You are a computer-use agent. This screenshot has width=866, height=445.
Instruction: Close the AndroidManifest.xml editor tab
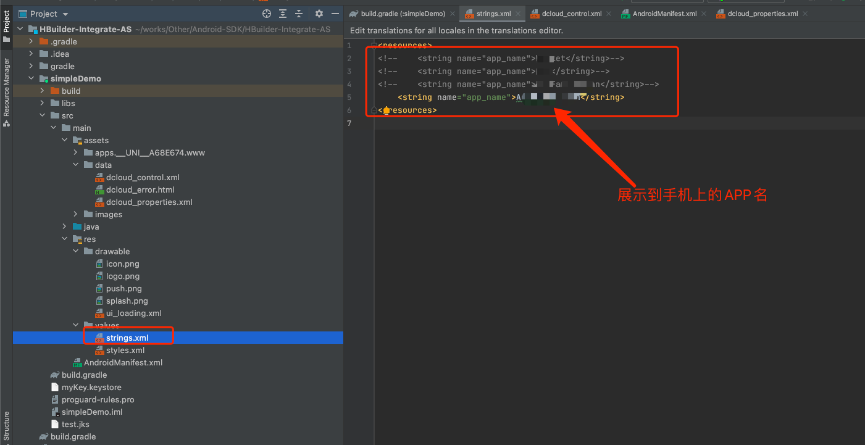click(x=705, y=14)
